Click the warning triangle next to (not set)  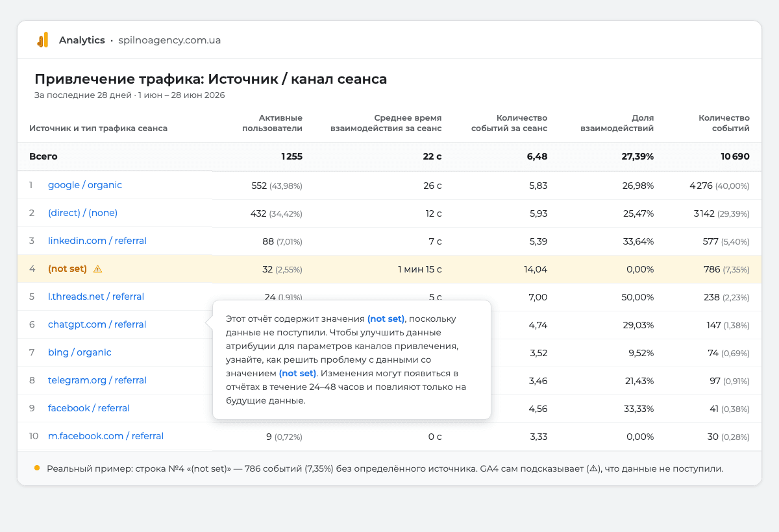(x=97, y=269)
